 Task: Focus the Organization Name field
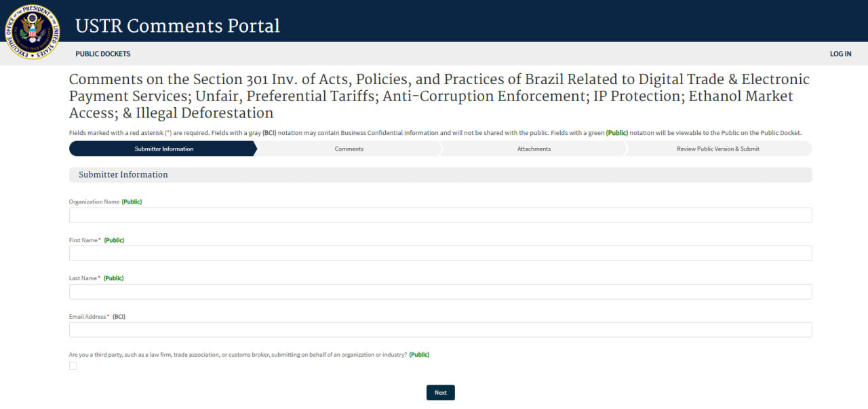[x=440, y=215]
